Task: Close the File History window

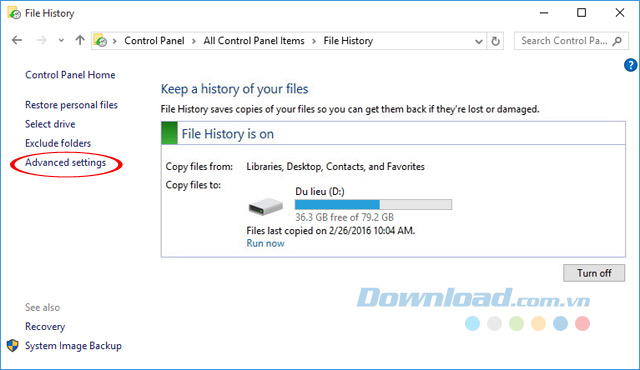Action: 620,13
